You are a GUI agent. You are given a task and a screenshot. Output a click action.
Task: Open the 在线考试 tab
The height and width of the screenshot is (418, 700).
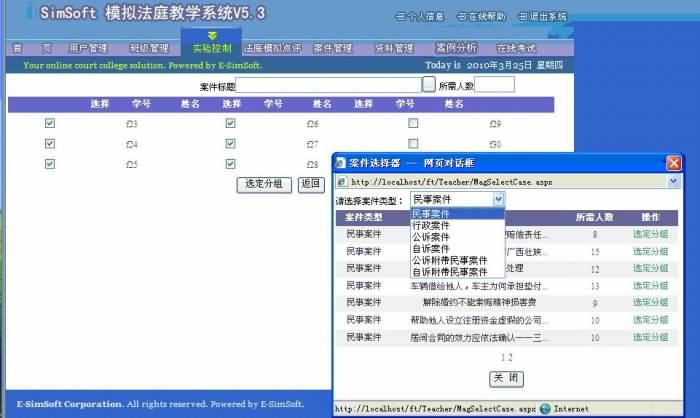(517, 48)
